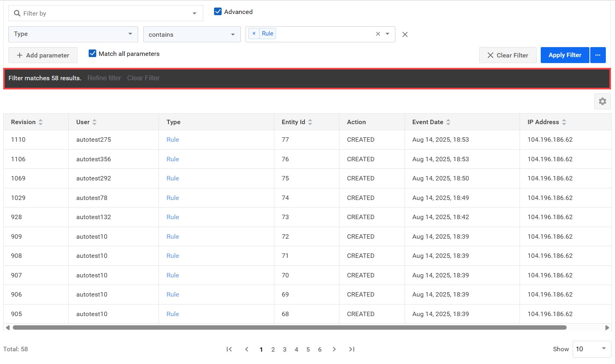
Task: Open Rule link for revision 1110
Action: (173, 140)
